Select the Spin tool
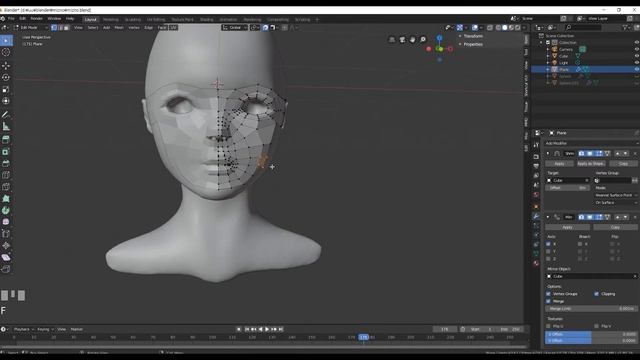Screen dimensions: 640x360 click(x=6, y=211)
